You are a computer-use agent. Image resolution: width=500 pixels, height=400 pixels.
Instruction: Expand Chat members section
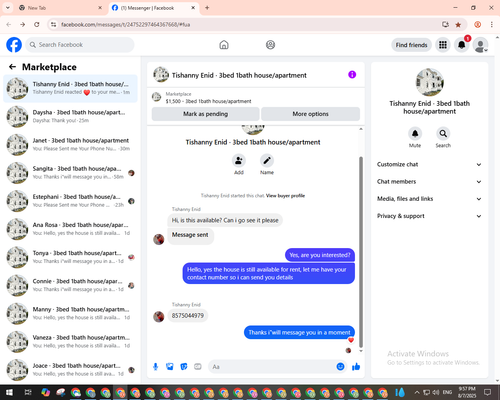click(429, 182)
